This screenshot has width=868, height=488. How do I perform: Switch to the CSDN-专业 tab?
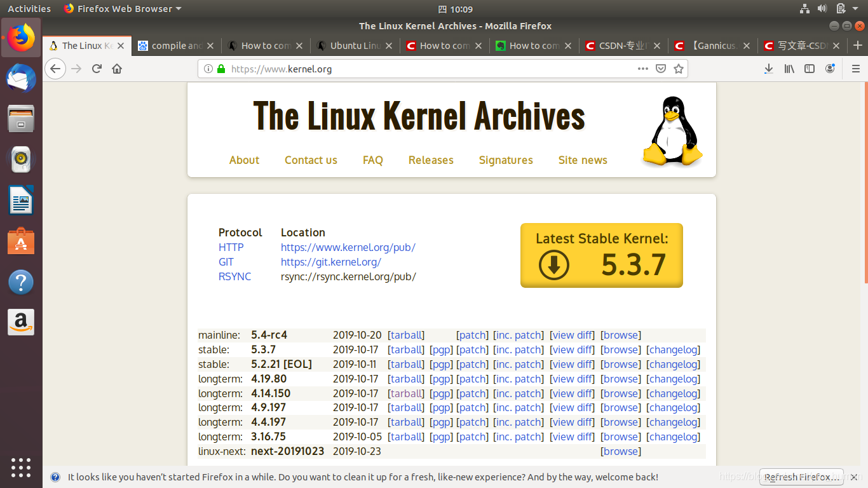coord(623,46)
